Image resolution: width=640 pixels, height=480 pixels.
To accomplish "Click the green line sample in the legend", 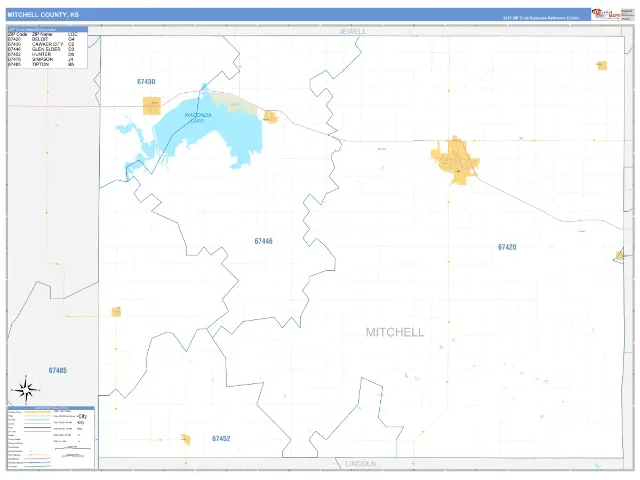I will pyautogui.click(x=37, y=466).
